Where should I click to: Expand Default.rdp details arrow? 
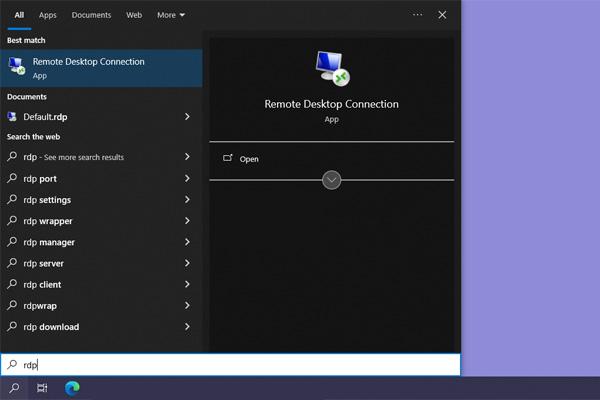pyautogui.click(x=187, y=116)
